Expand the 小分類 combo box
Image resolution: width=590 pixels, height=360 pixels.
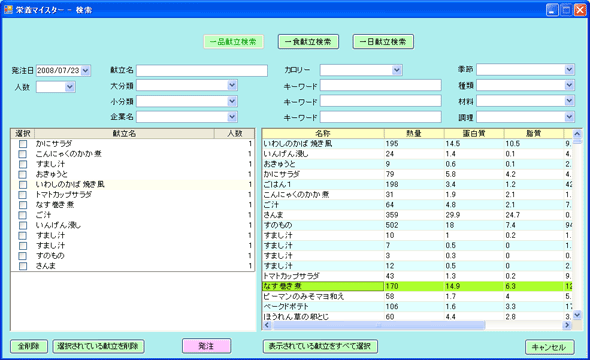232,101
